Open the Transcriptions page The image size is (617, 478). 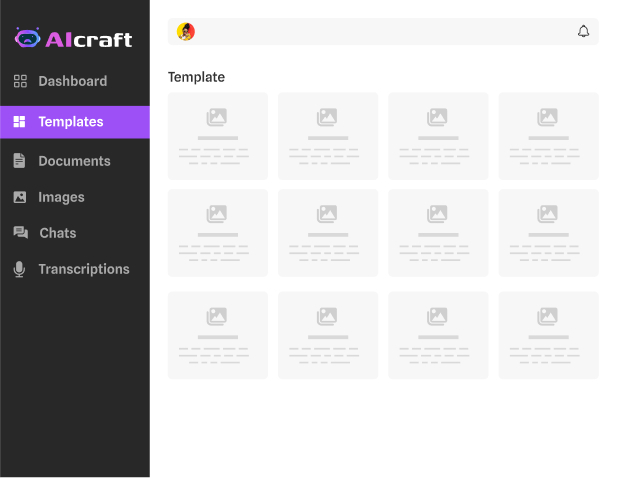(84, 269)
